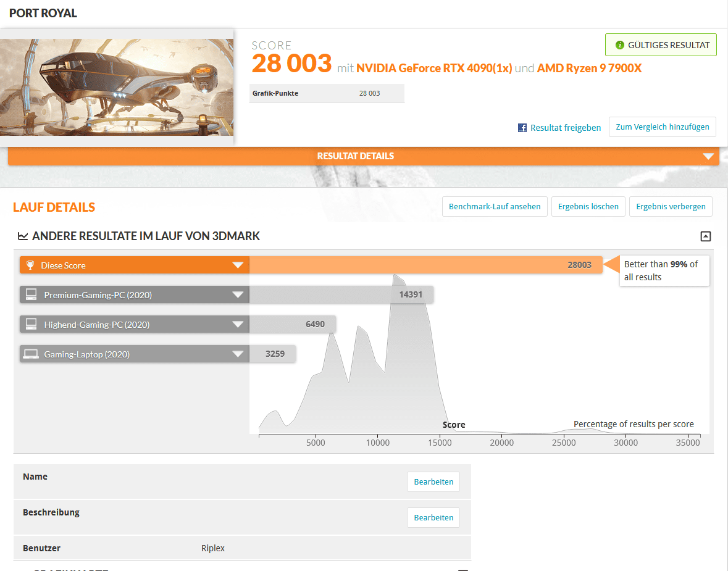This screenshot has height=571, width=728.
Task: Click the desktop icon on Premium-Gaming-PC row
Action: point(31,295)
